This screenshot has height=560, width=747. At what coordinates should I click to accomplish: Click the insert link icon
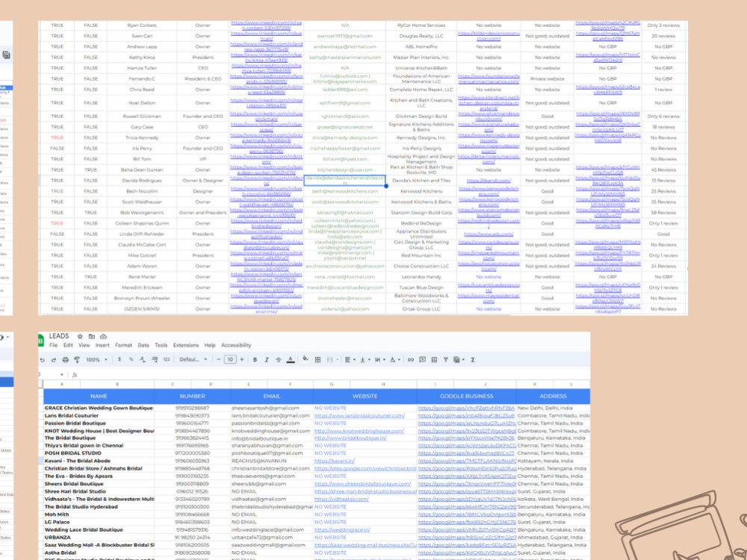[x=411, y=360]
